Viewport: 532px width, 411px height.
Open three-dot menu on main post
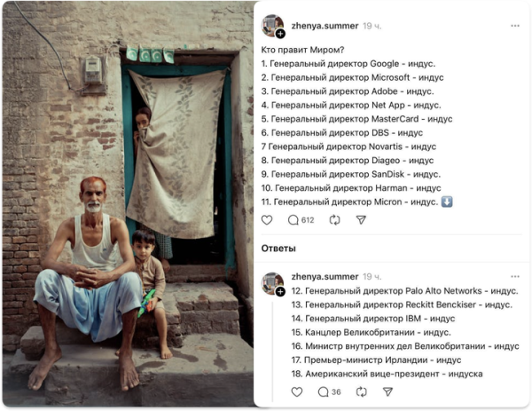[x=515, y=26]
